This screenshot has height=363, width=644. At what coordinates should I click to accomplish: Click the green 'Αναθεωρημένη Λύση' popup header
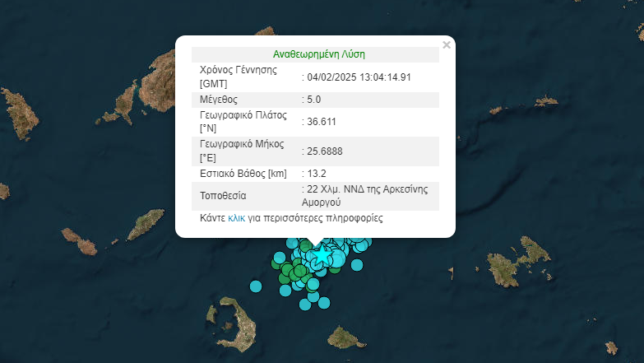318,54
